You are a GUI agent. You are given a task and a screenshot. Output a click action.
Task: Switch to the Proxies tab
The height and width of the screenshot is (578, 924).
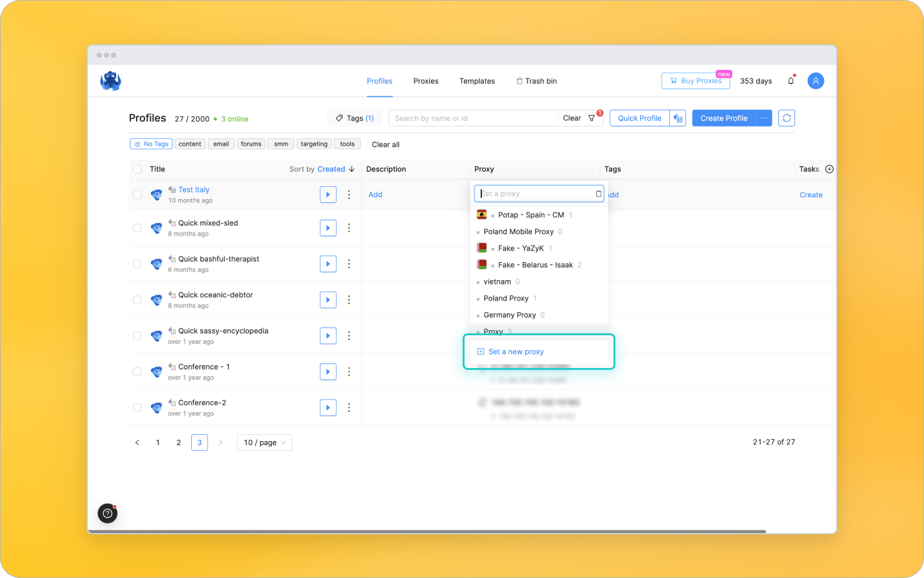pos(425,81)
